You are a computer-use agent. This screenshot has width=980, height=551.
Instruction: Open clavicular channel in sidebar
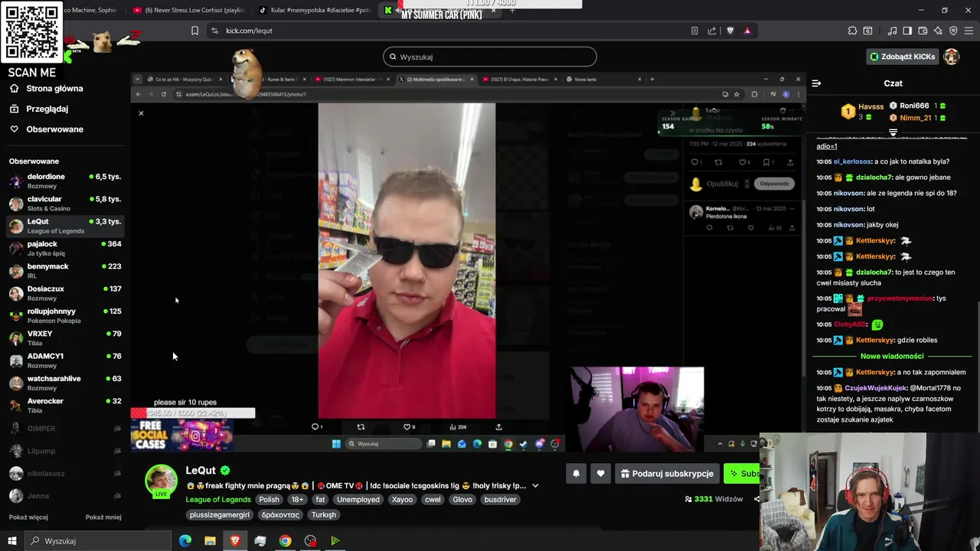coord(65,203)
